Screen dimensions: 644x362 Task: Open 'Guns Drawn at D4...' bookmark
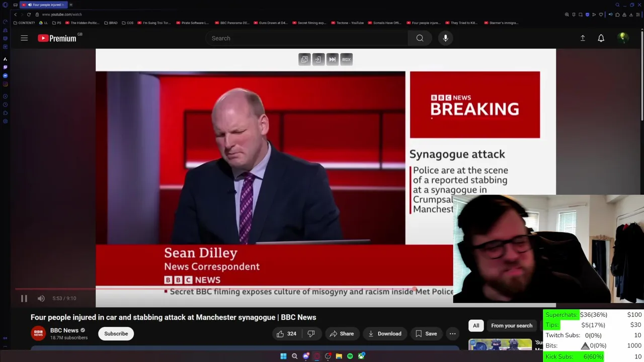point(271,23)
